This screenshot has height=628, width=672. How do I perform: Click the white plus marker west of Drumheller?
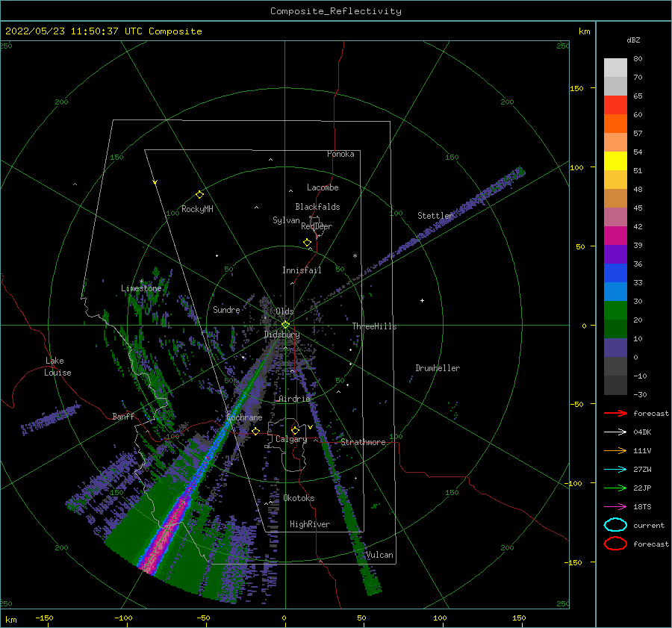point(422,300)
